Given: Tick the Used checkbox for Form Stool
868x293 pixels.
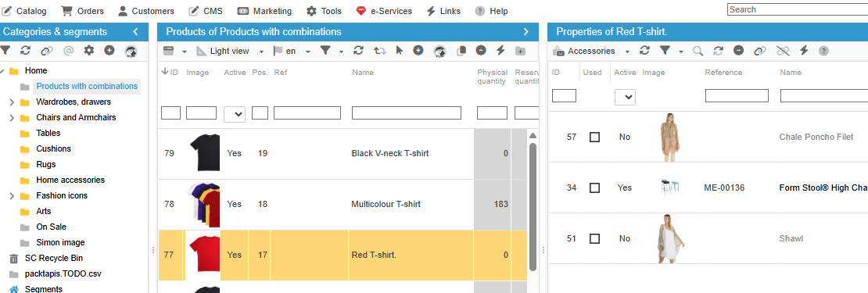Looking at the screenshot, I should coord(594,188).
